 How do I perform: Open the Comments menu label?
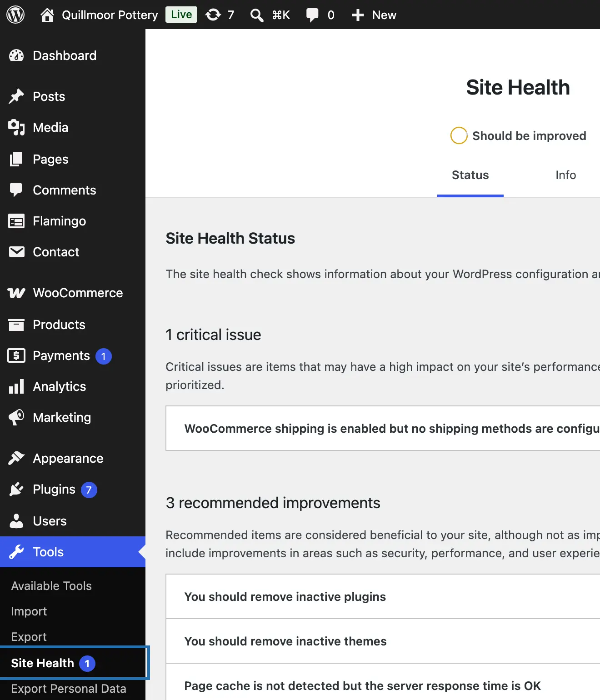point(65,190)
